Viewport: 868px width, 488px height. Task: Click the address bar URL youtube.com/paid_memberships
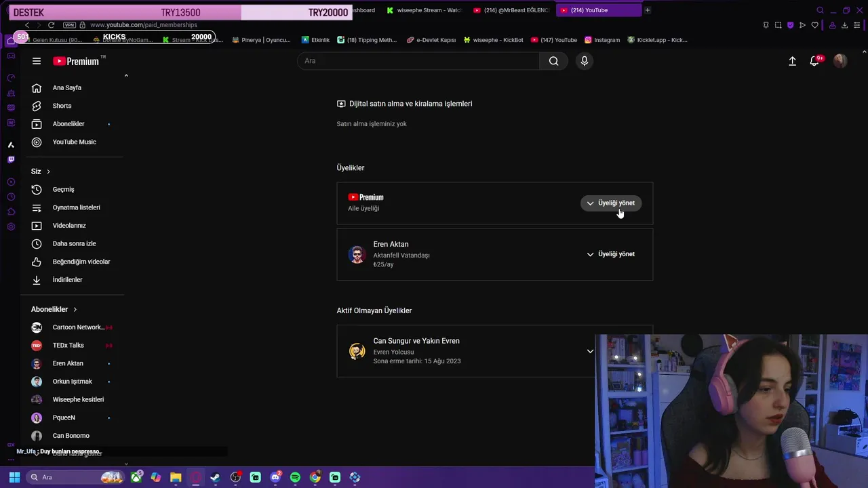[144, 25]
